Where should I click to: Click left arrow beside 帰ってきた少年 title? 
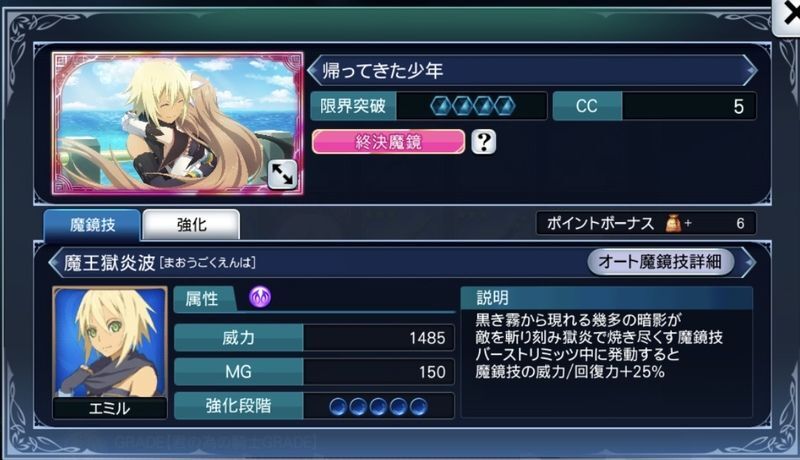pyautogui.click(x=313, y=70)
